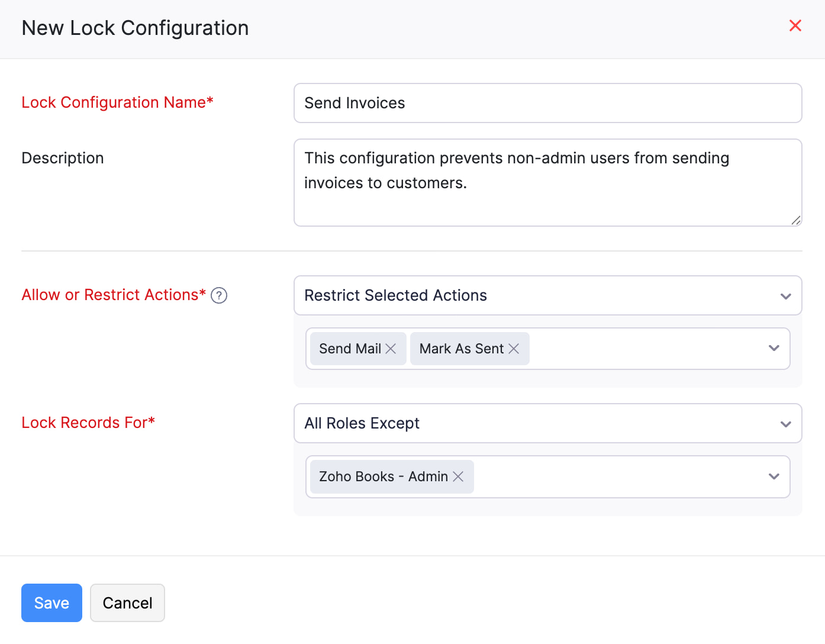
Task: Click the Allow or Restrict Actions label
Action: [113, 295]
